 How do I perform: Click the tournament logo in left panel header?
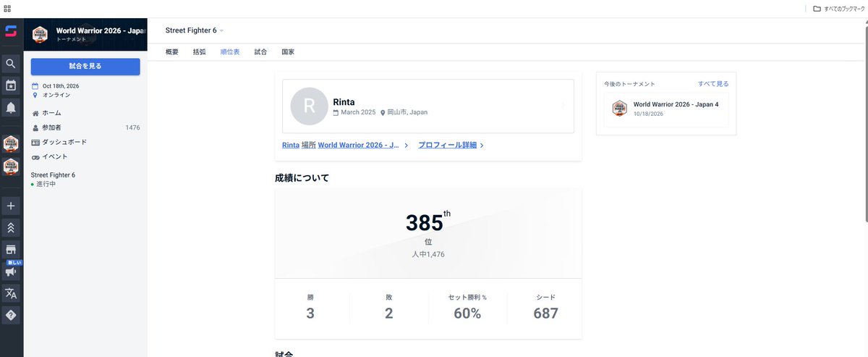[41, 34]
